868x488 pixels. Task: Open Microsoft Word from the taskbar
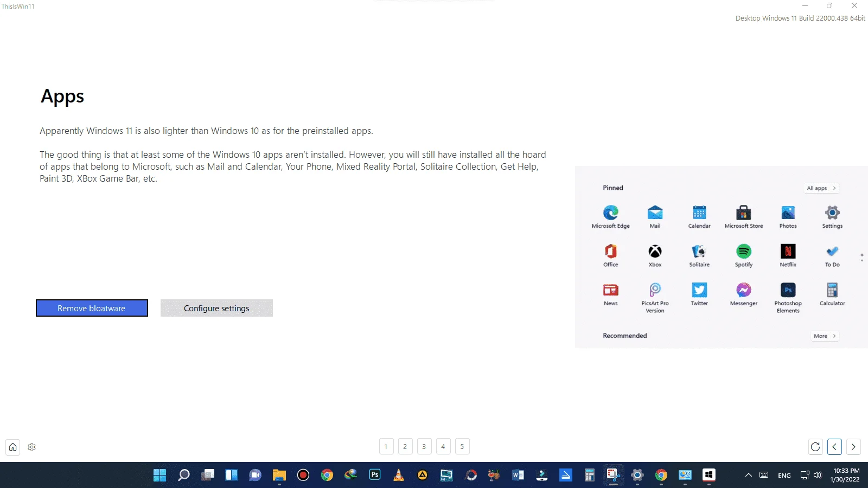click(518, 475)
